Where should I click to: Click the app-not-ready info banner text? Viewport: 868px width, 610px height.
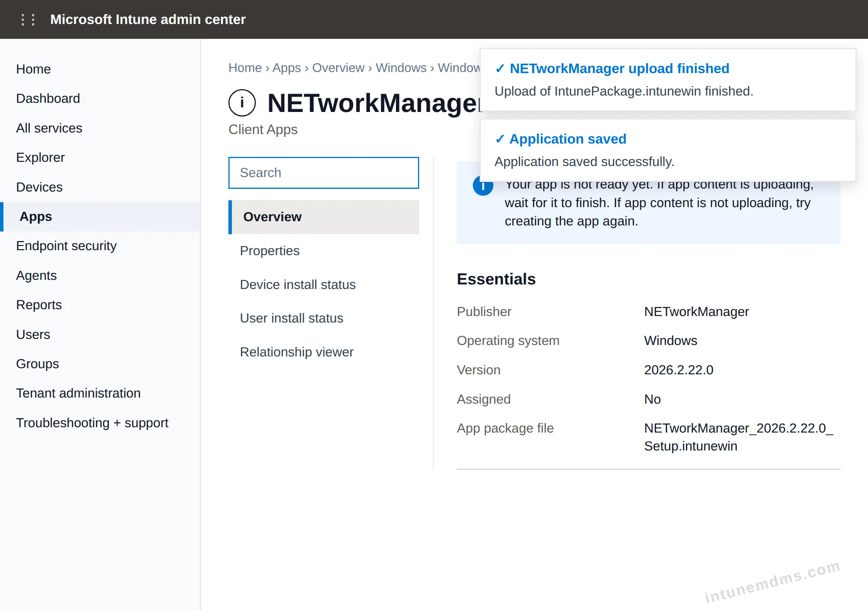[659, 203]
